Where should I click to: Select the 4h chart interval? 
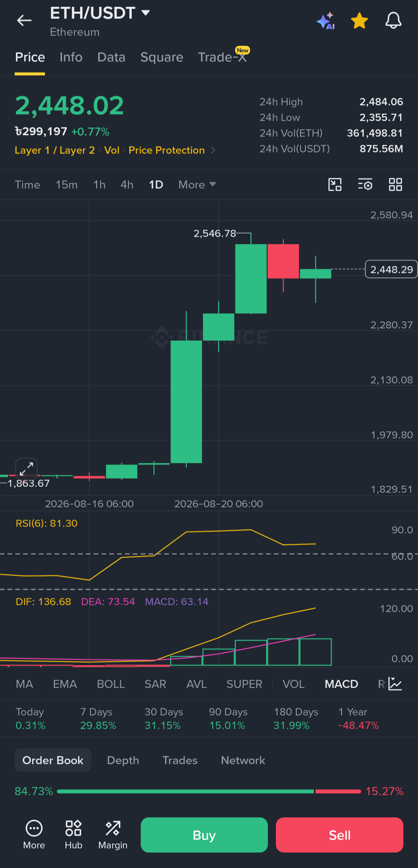(x=127, y=185)
